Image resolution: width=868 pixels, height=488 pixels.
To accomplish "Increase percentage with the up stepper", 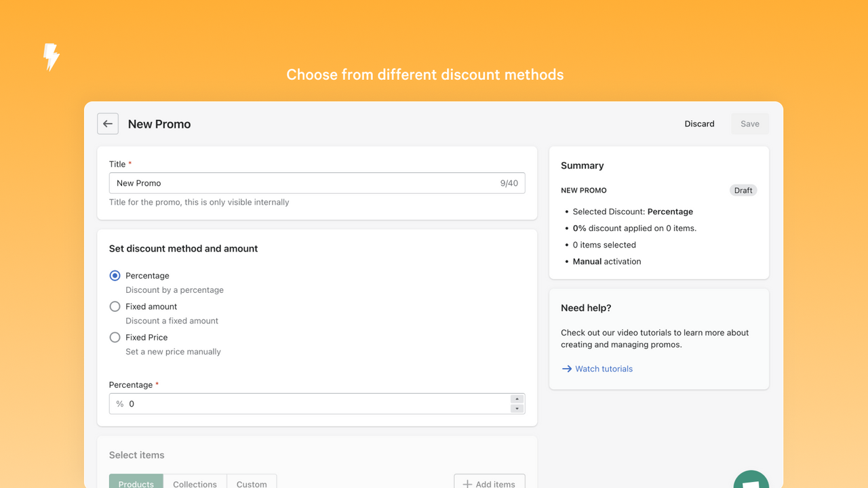I will tap(517, 399).
